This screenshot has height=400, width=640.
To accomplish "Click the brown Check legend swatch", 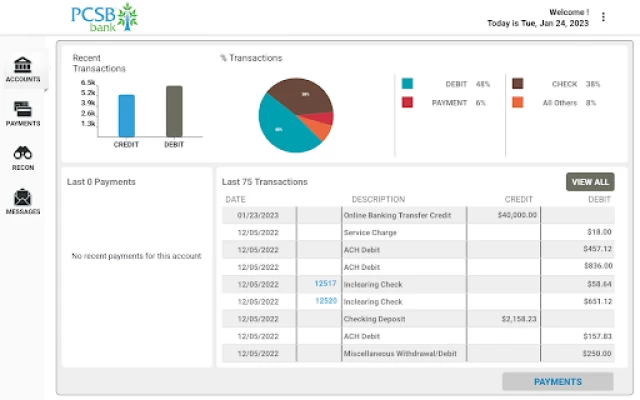I will 518,84.
